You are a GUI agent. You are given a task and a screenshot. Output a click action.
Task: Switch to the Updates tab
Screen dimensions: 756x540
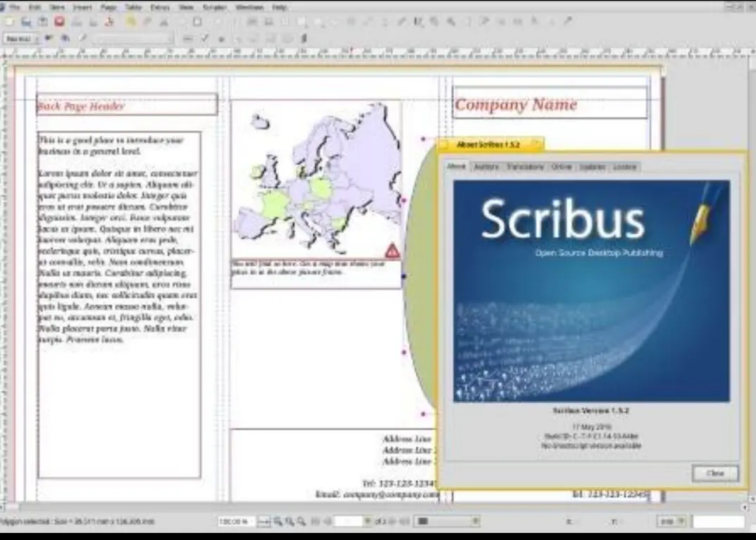pos(593,167)
